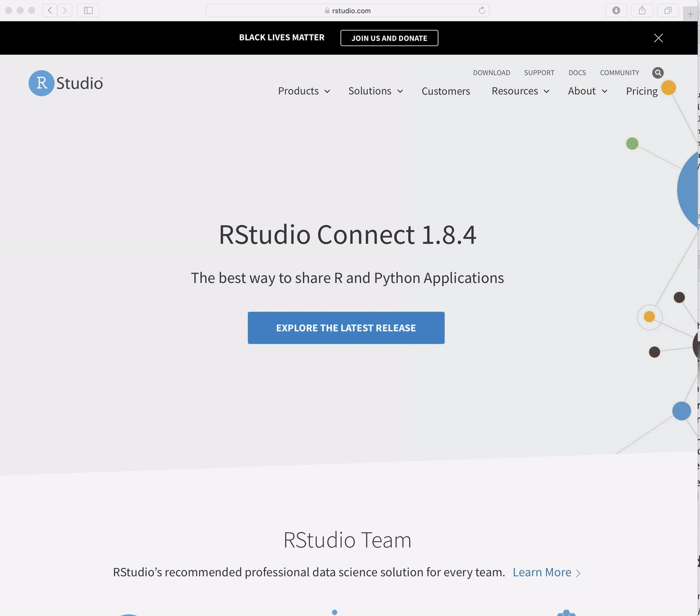700x616 pixels.
Task: Click the Learn More link
Action: click(x=546, y=572)
